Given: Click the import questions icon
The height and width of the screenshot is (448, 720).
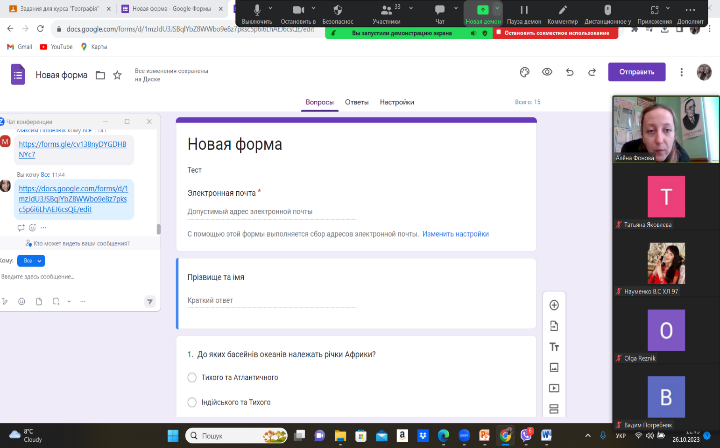Looking at the screenshot, I should click(554, 326).
